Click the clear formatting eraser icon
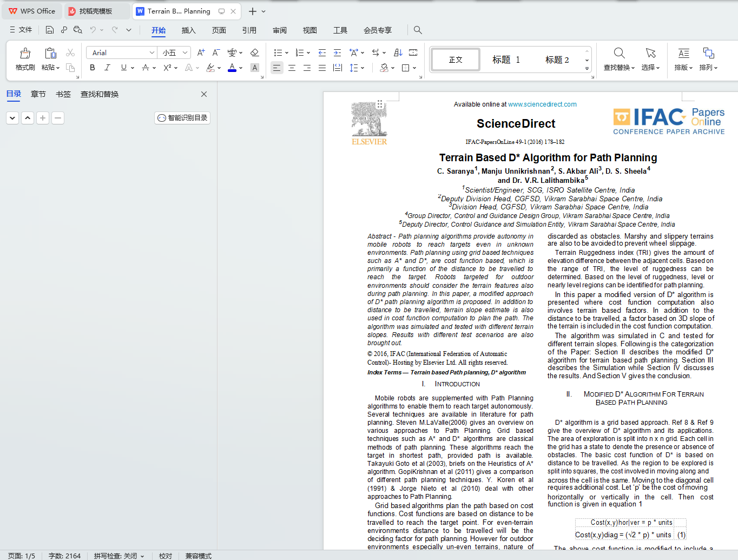738x560 pixels. [x=254, y=52]
